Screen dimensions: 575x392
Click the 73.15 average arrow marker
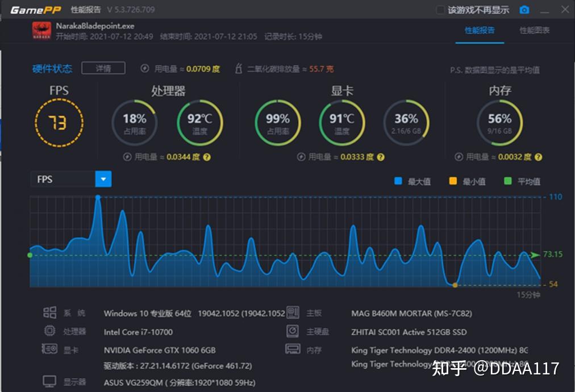coord(536,255)
